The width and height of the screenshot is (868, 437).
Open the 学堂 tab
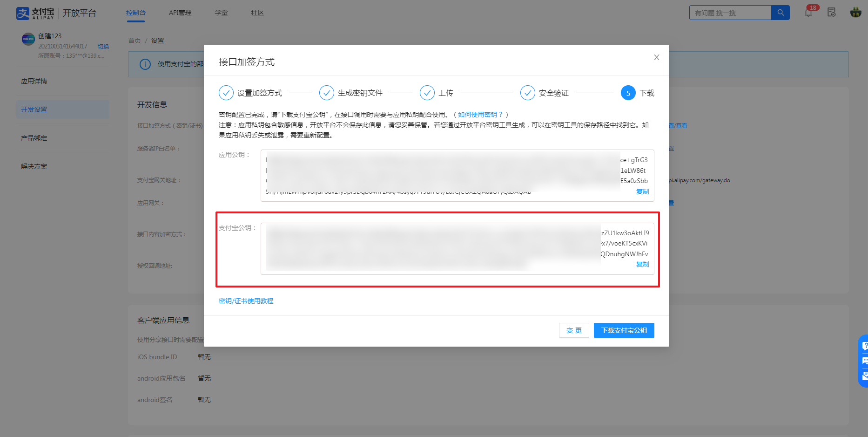click(222, 13)
